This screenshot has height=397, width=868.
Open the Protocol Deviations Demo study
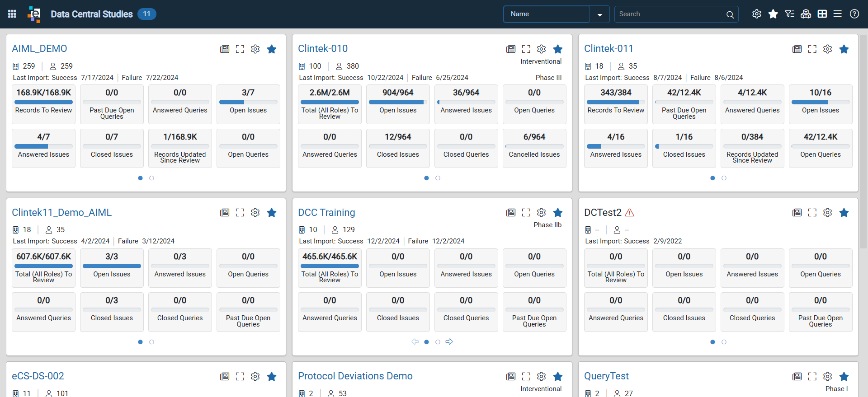coord(355,376)
